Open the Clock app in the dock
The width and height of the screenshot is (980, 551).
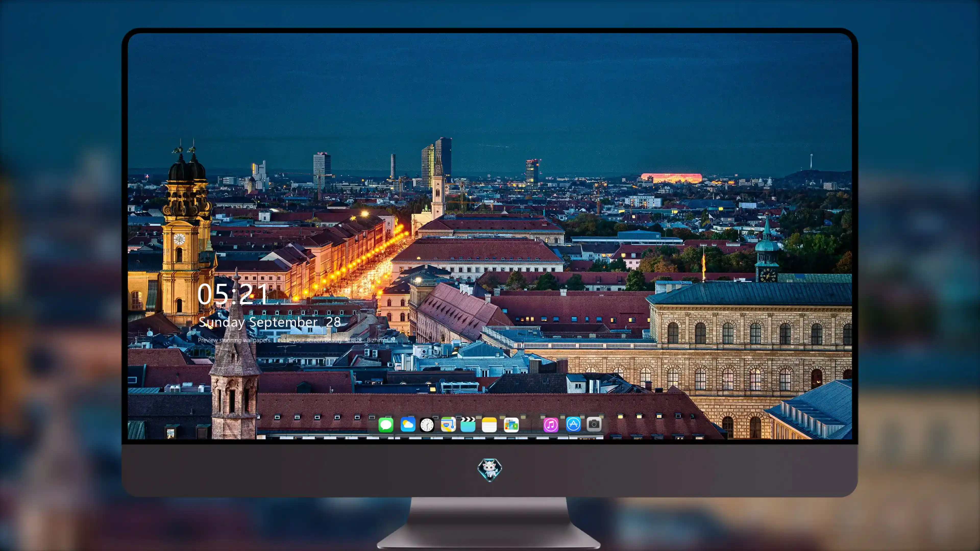pyautogui.click(x=427, y=425)
